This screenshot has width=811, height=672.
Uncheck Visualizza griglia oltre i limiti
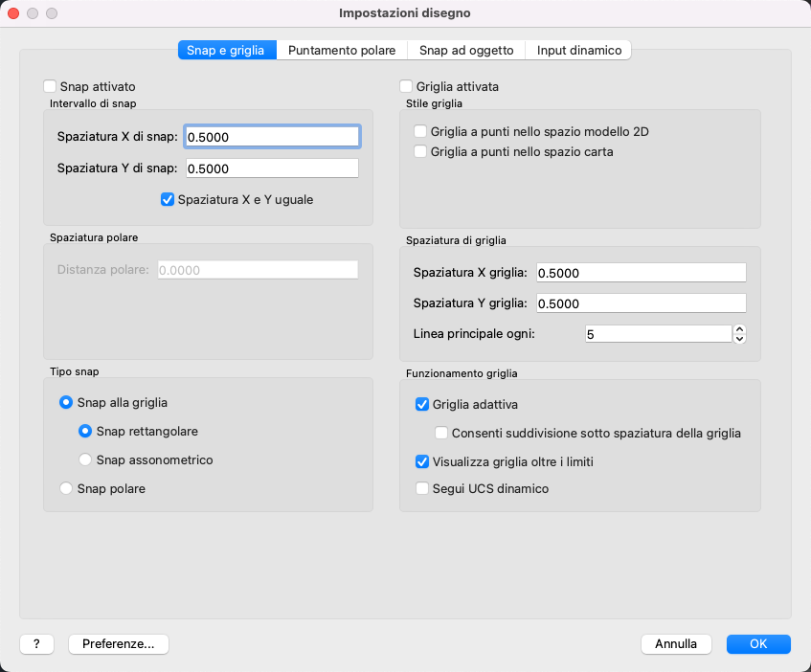pos(422,460)
